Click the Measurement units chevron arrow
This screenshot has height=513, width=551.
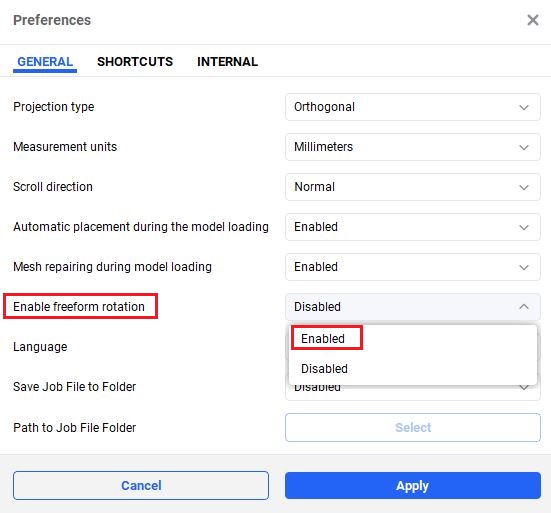click(x=524, y=148)
